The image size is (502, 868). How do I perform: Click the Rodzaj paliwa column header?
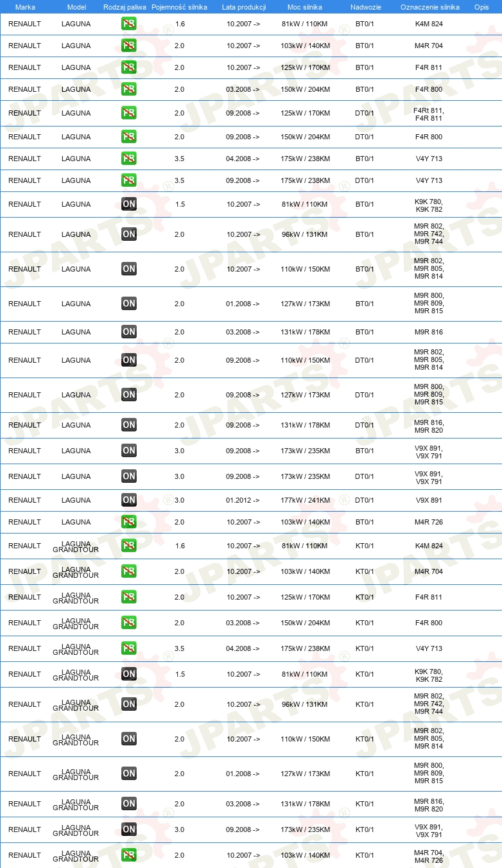pyautogui.click(x=125, y=6)
